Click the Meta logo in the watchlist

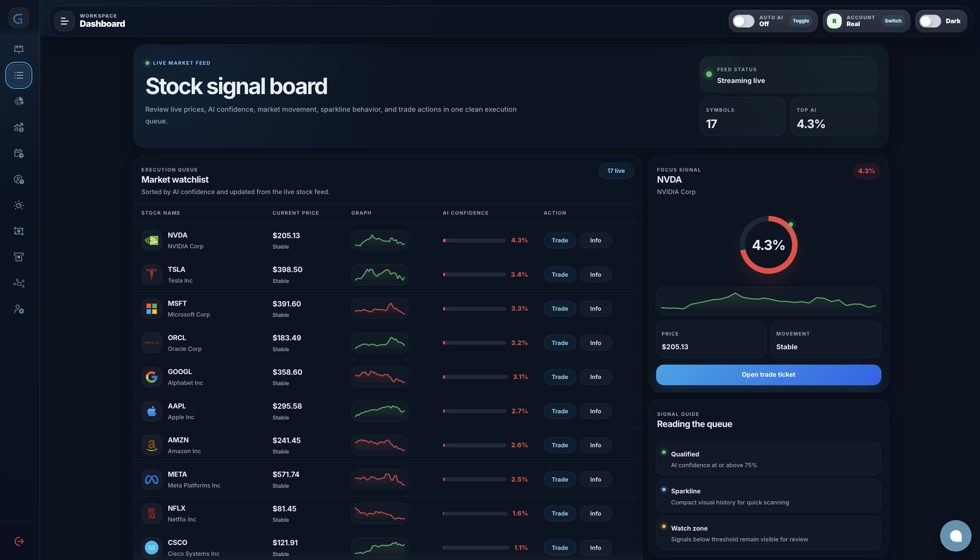152,479
